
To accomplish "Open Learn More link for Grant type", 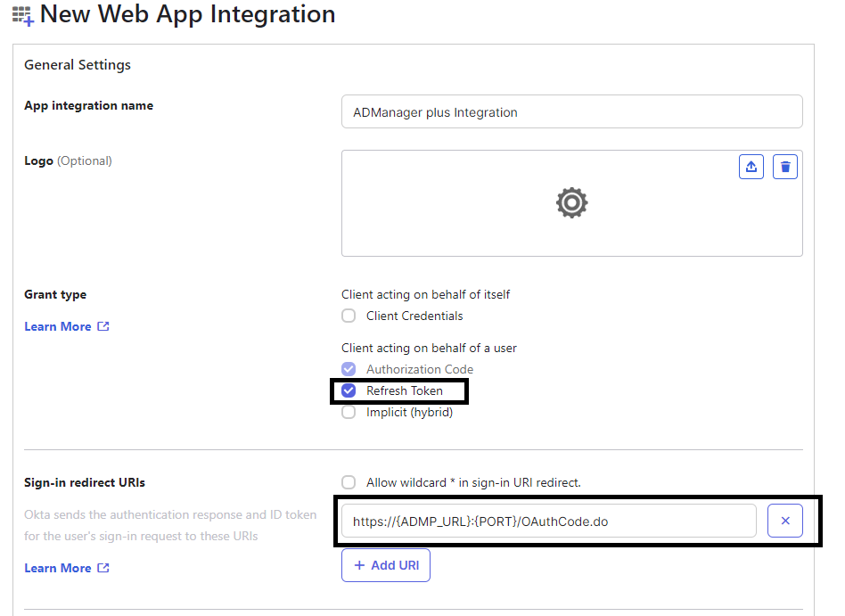I will tap(58, 326).
